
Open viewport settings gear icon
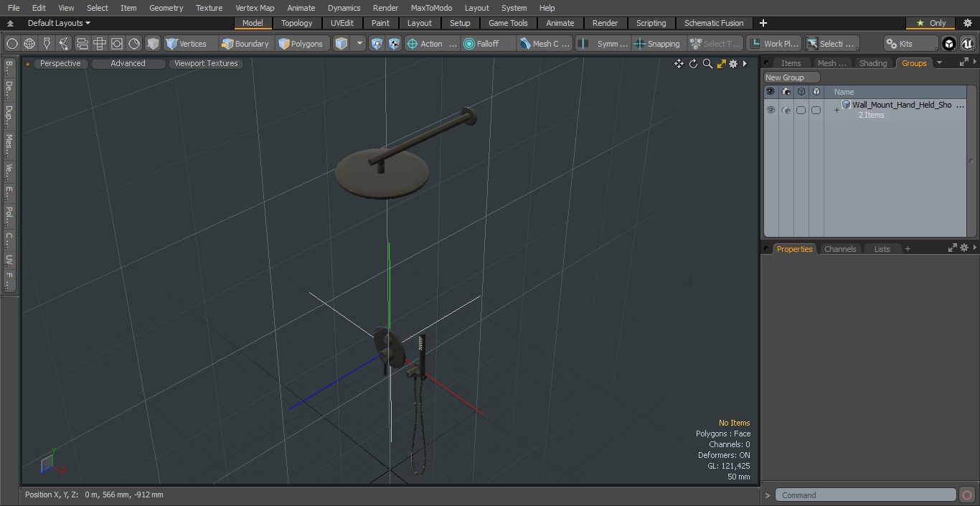click(733, 64)
